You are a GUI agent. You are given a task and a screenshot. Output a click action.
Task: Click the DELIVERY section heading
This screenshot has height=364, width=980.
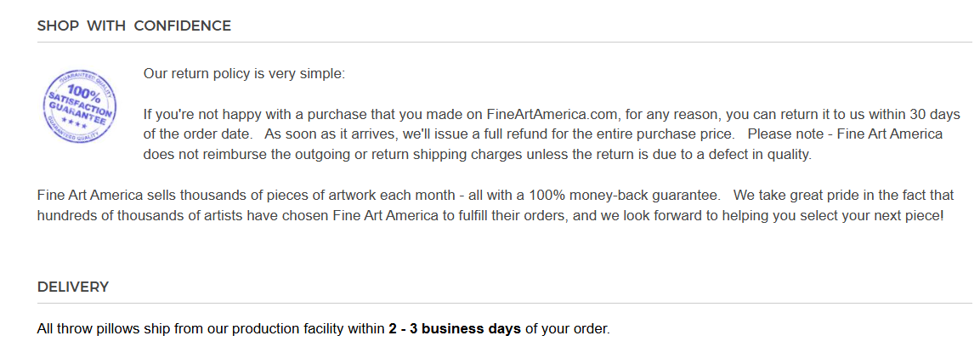[73, 287]
